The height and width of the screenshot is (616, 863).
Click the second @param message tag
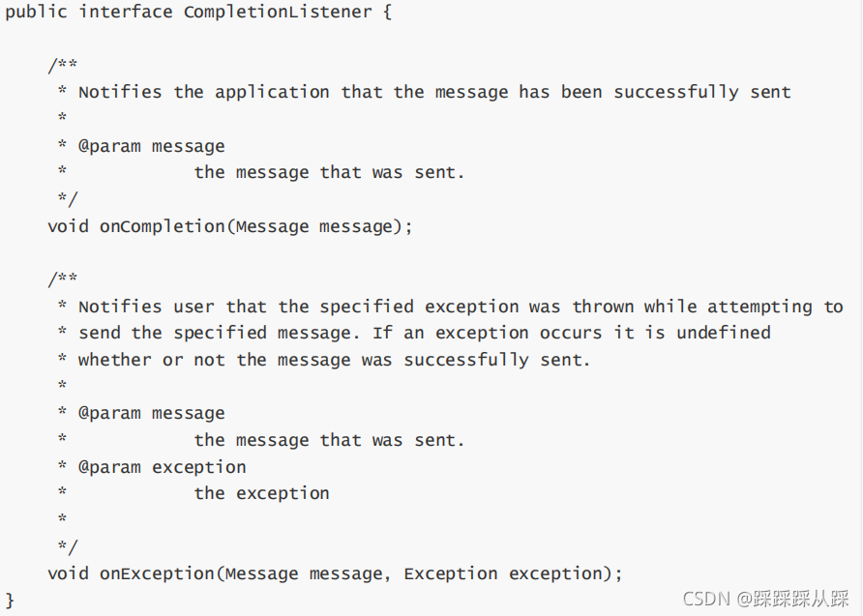coord(151,414)
